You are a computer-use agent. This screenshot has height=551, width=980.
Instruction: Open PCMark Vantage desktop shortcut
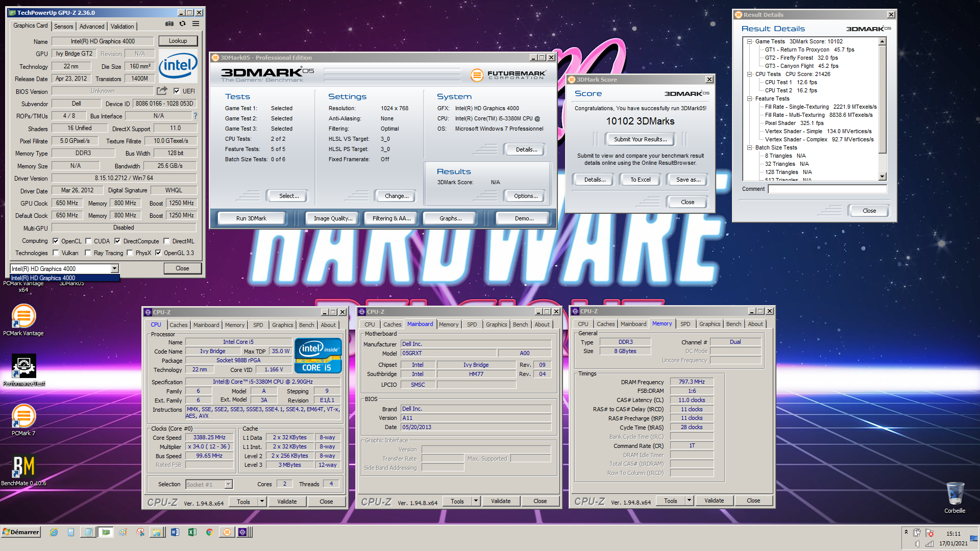coord(23,320)
